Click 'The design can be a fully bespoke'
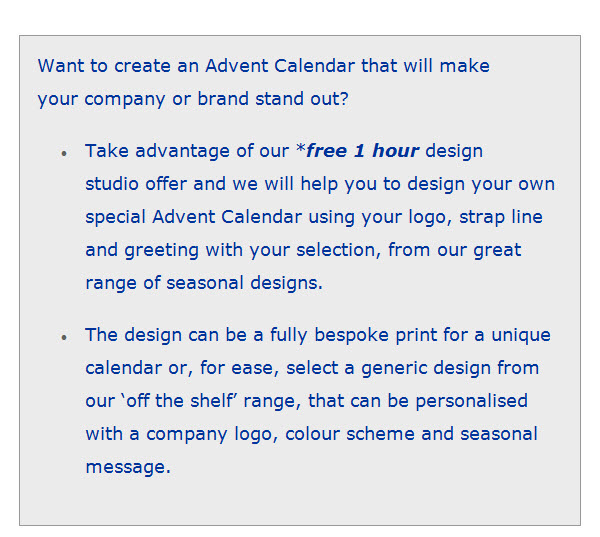Image resolution: width=600 pixels, height=537 pixels. tap(237, 335)
